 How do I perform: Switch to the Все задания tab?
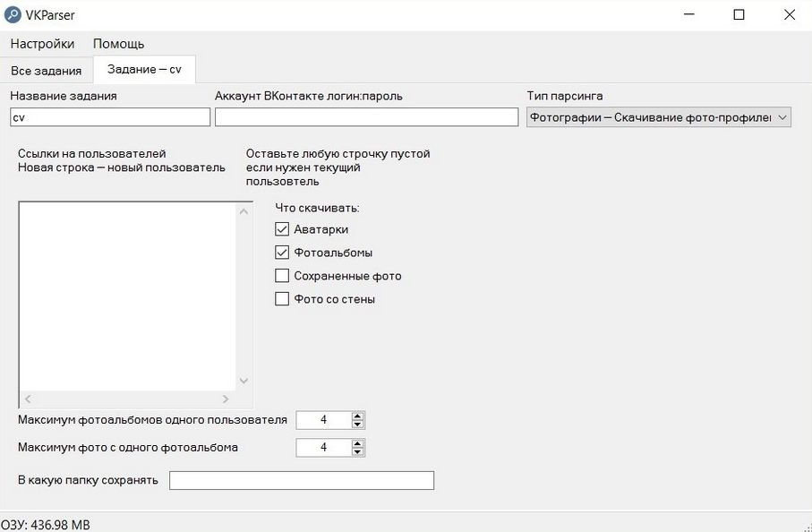click(46, 70)
